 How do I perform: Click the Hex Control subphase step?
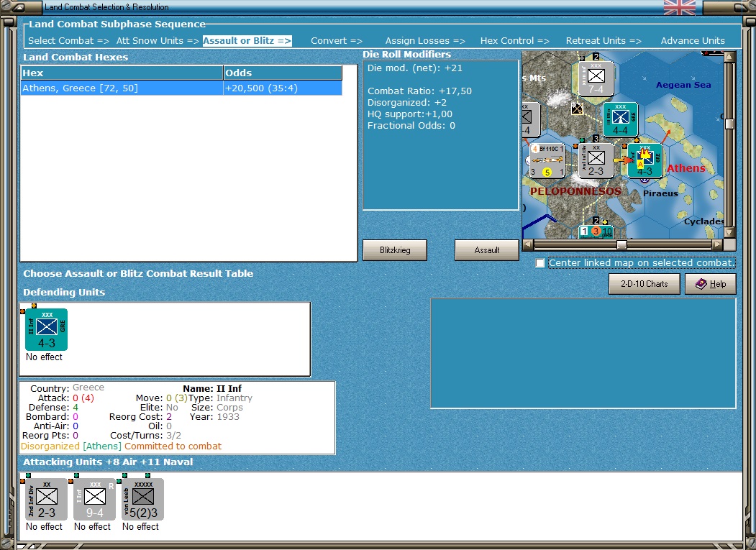514,41
